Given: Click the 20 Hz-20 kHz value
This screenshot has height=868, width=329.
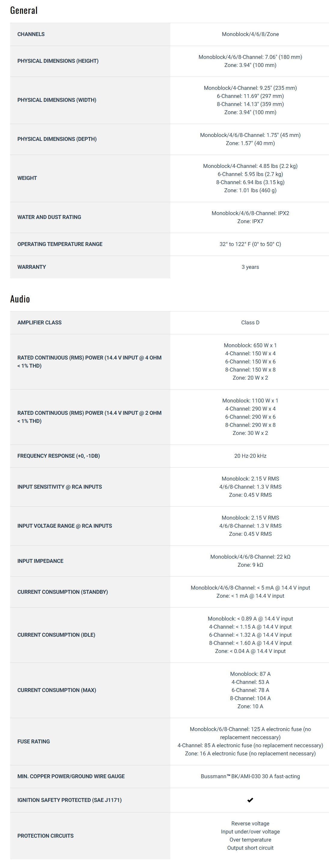Looking at the screenshot, I should point(250,456).
